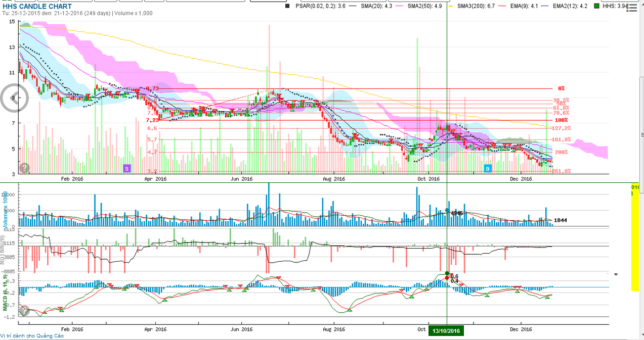Click the Fibonacci 161.8% level label
The width and height of the screenshot is (644, 340).
(x=561, y=139)
